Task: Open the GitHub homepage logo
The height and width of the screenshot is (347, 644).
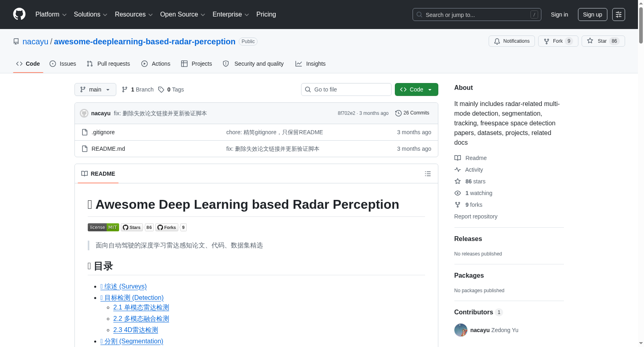Action: pyautogui.click(x=19, y=14)
